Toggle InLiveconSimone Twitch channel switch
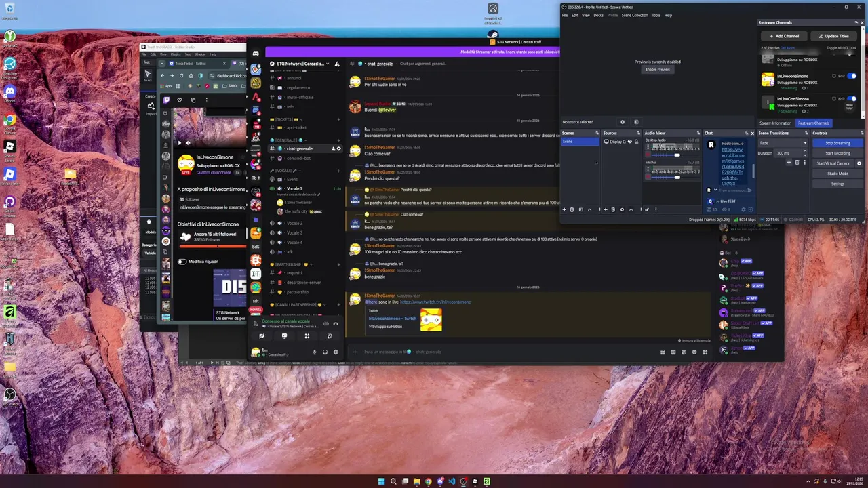 point(852,76)
